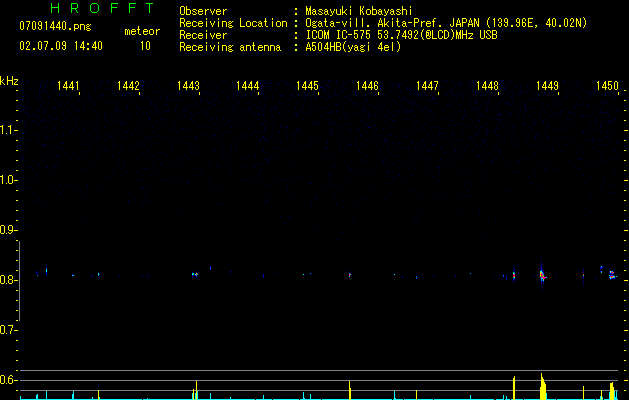629x400 pixels.
Task: Click the 'Receiving Location' field label
Action: coord(233,23)
